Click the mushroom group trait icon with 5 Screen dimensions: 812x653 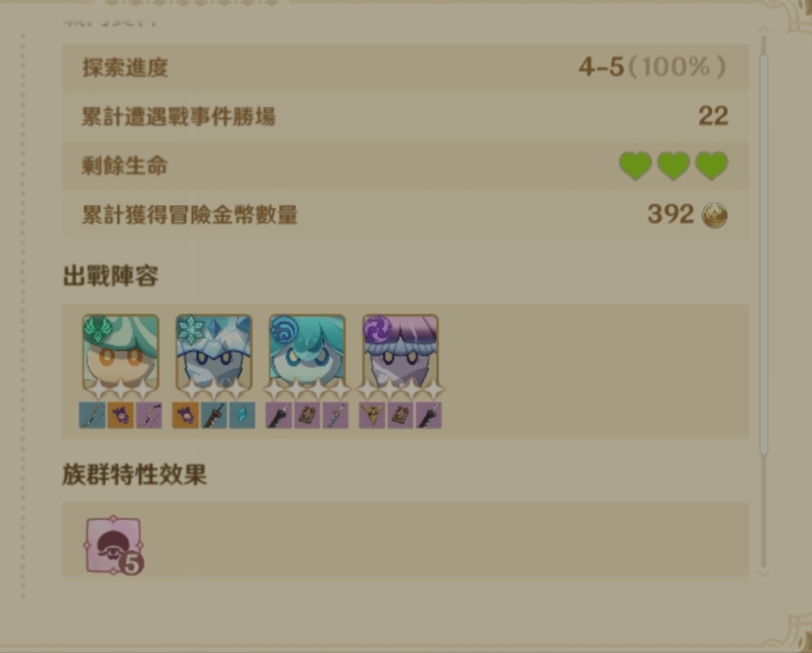tap(114, 545)
